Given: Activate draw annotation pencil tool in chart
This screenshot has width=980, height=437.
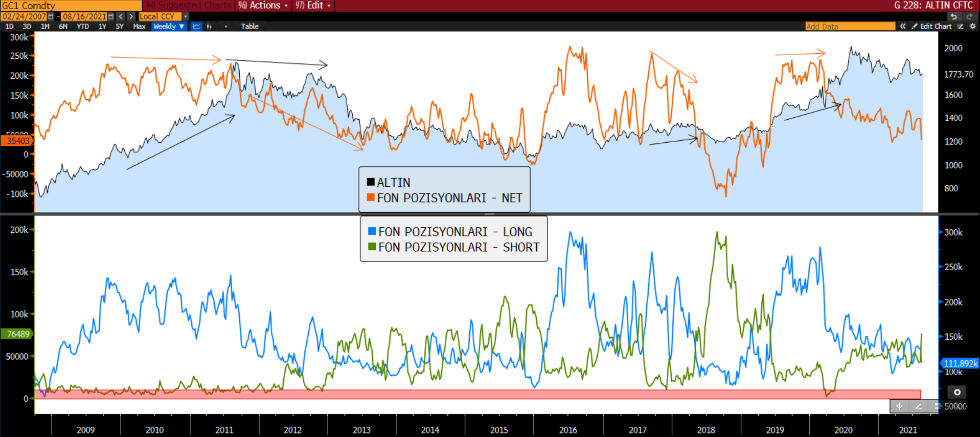Looking at the screenshot, I should (x=918, y=406).
